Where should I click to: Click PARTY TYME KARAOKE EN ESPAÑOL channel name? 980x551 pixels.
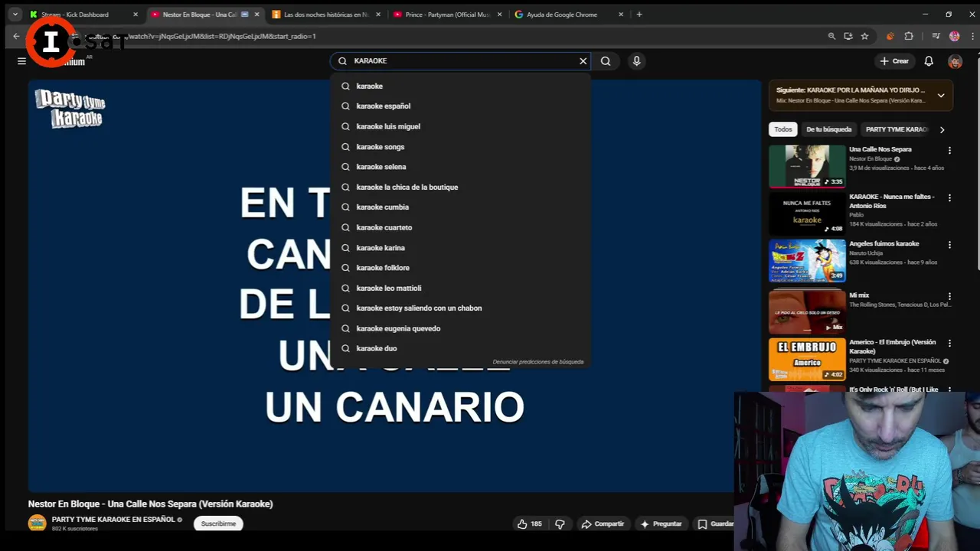click(113, 520)
